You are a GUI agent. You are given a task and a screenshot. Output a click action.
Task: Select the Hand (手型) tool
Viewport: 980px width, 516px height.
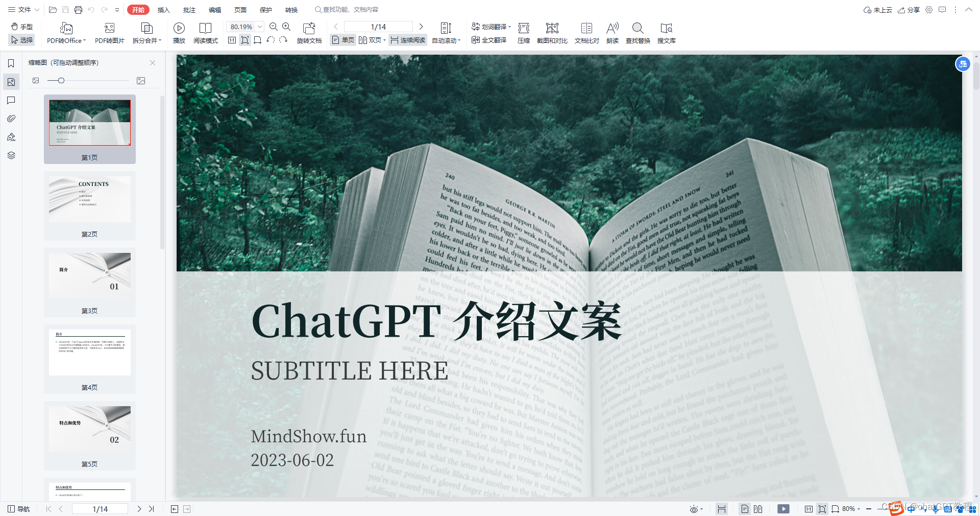[x=22, y=27]
